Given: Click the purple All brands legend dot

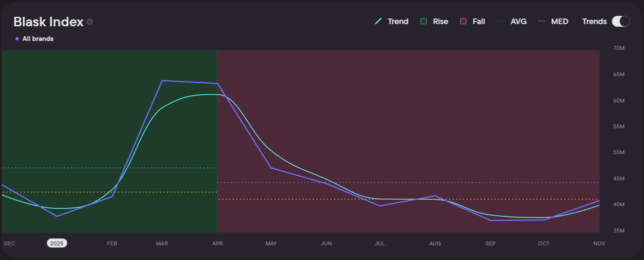Looking at the screenshot, I should (x=17, y=39).
